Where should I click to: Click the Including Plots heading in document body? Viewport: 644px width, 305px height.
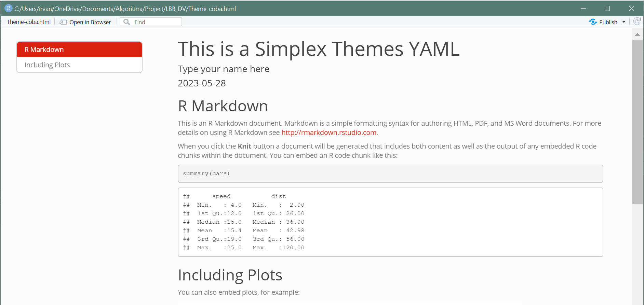tap(230, 275)
